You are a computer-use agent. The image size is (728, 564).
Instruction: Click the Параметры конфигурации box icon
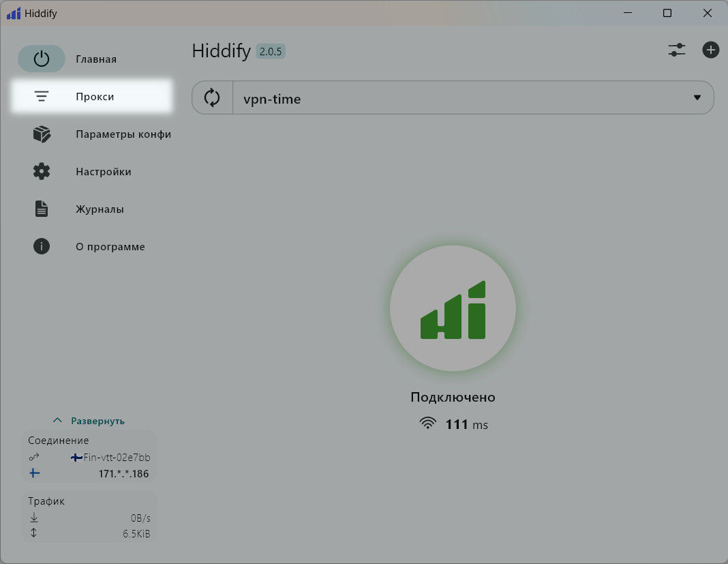point(42,134)
